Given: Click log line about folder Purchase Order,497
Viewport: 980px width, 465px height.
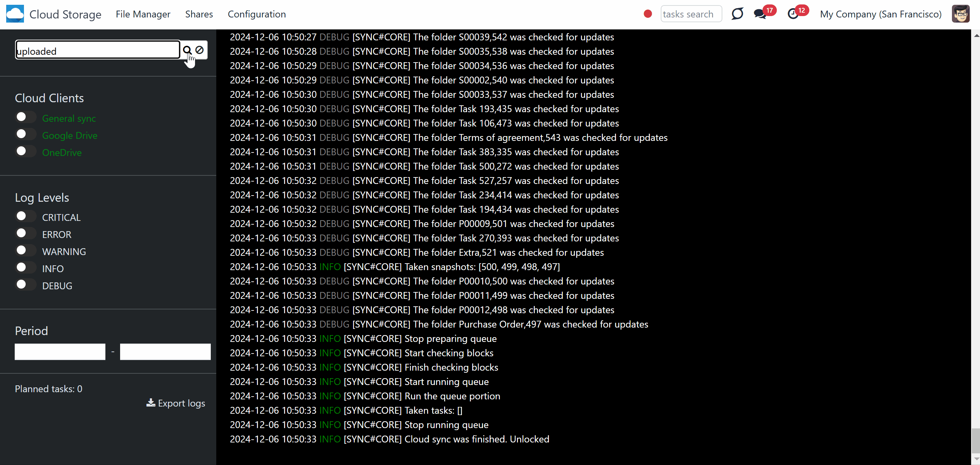Looking at the screenshot, I should (439, 324).
